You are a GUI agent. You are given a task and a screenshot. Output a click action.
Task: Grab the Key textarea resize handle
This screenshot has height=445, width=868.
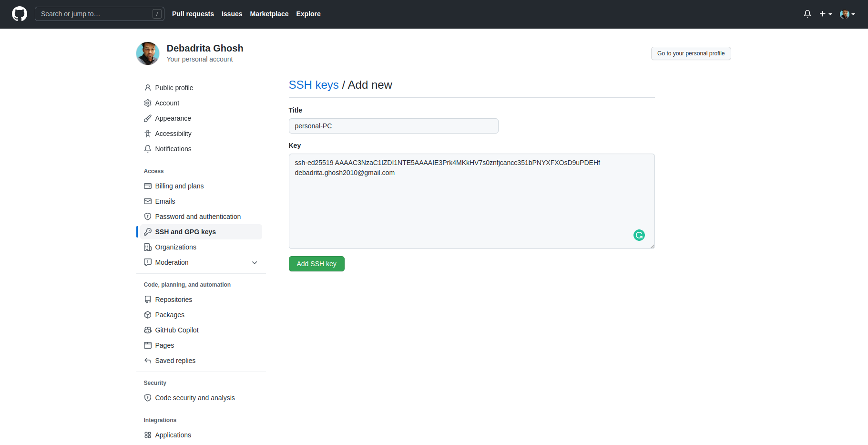(652, 246)
